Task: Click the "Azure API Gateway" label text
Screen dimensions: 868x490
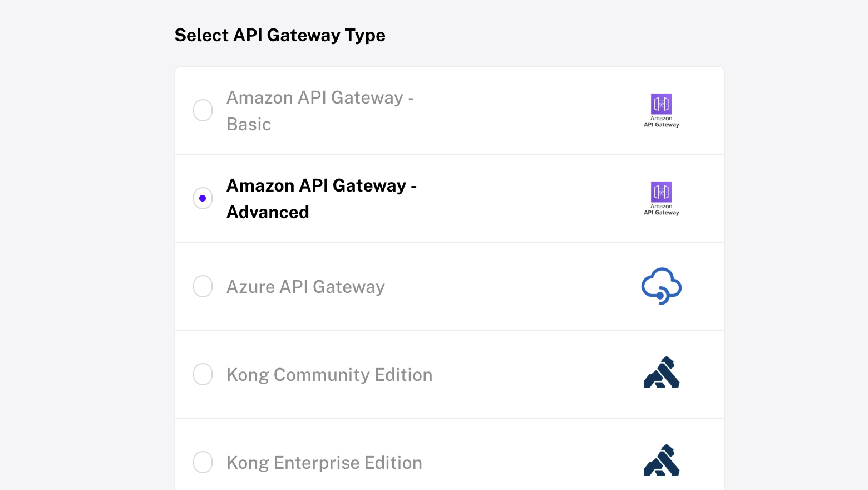Action: 305,287
